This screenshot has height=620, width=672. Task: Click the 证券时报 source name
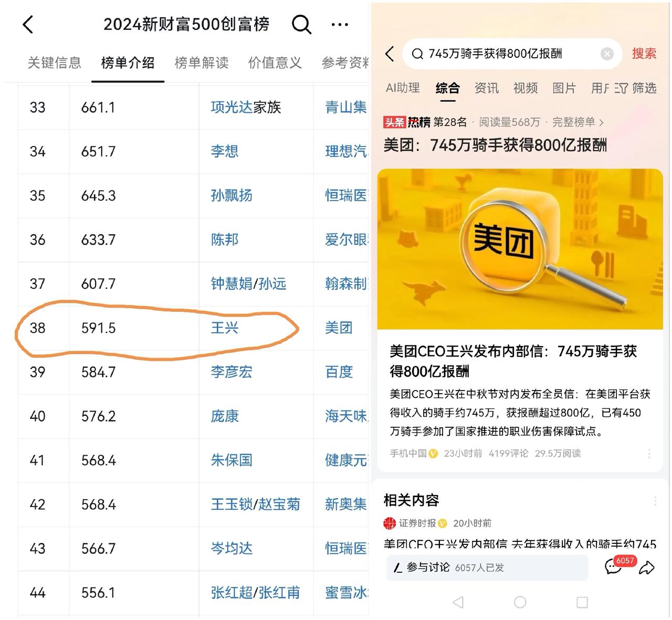click(417, 523)
